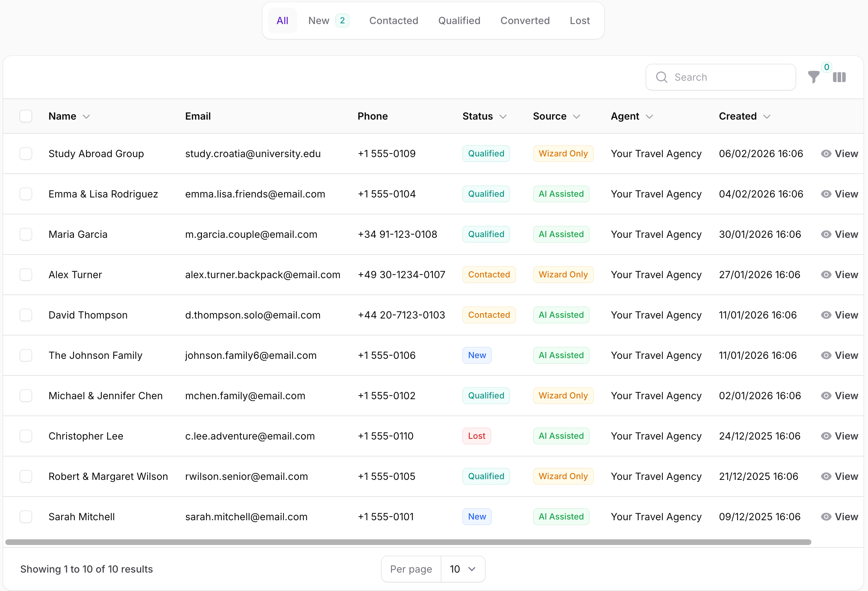Image resolution: width=868 pixels, height=591 pixels.
Task: Sort by the Created column chevron
Action: (x=767, y=116)
